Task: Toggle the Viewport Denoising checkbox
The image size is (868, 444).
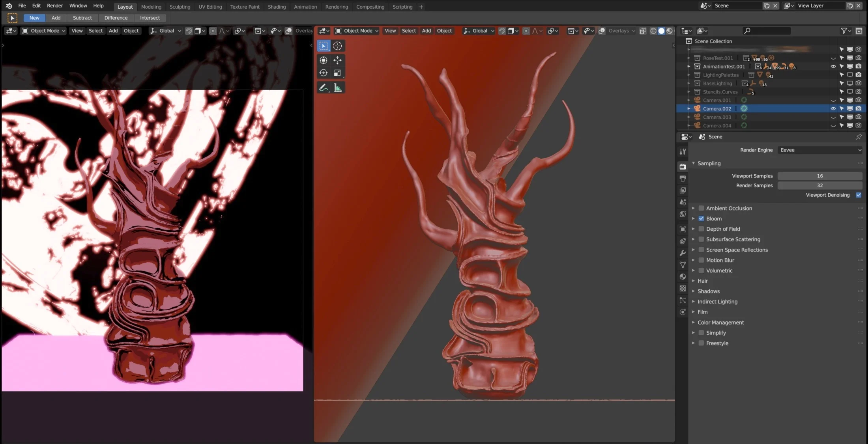Action: click(858, 195)
